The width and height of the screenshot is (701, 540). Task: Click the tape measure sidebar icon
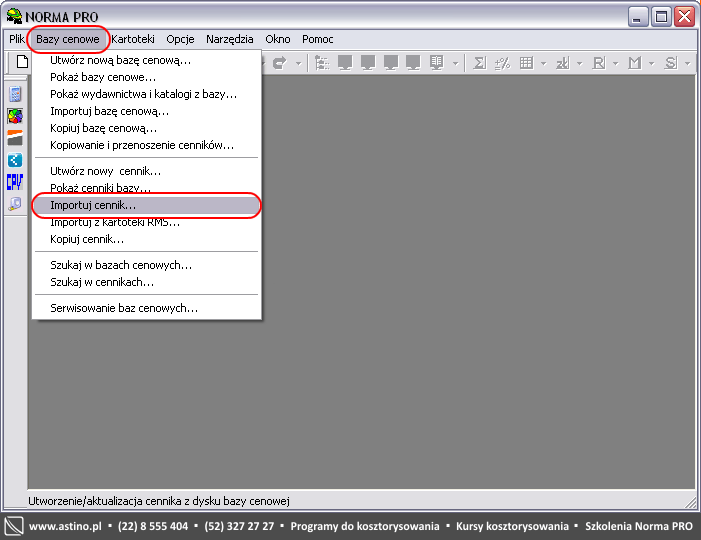coord(15,204)
